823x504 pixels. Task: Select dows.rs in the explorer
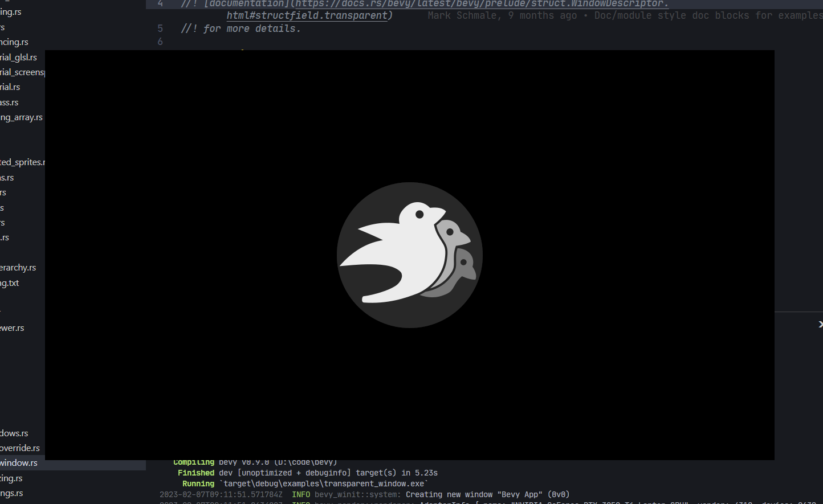pyautogui.click(x=14, y=433)
